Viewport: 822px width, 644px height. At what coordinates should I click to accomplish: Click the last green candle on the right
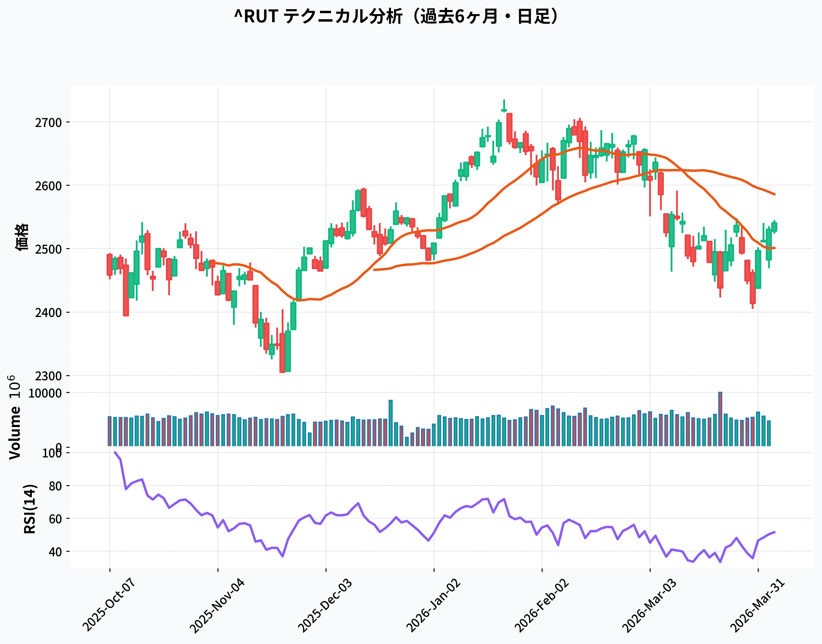774,227
